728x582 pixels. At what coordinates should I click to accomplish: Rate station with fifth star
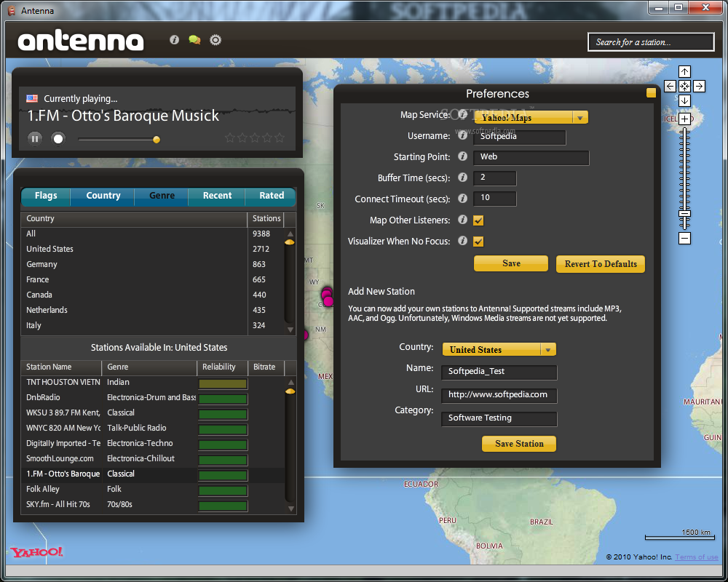click(280, 137)
